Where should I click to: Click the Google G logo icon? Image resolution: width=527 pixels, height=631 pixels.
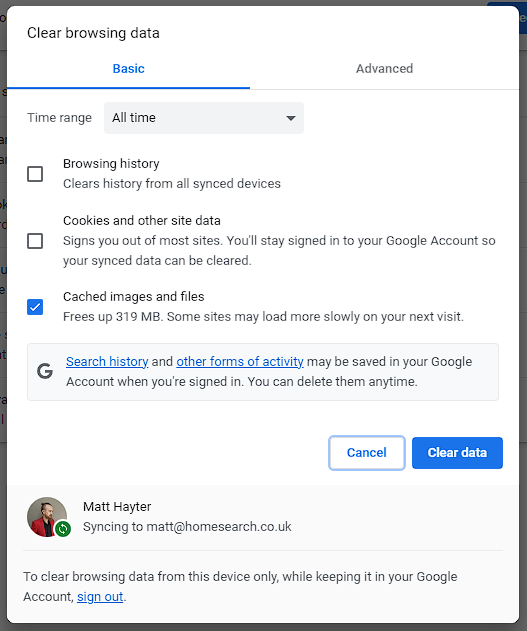pos(45,371)
